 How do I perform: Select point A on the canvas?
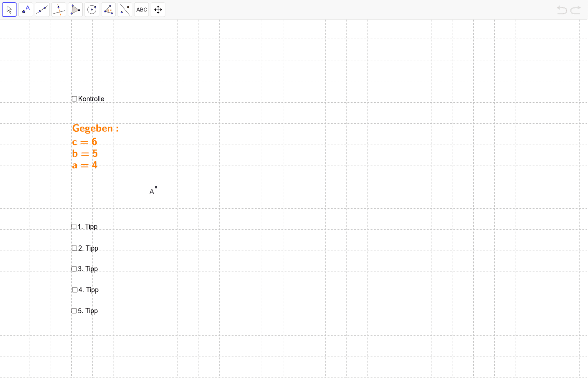point(156,187)
